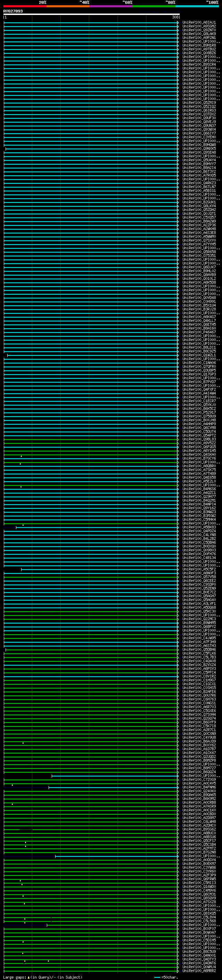Screen dimensions: 222x980
Task: Click the green alignment bar for UniRef100_A9V5Z2
Action: pyautogui.click(x=91, y=443)
